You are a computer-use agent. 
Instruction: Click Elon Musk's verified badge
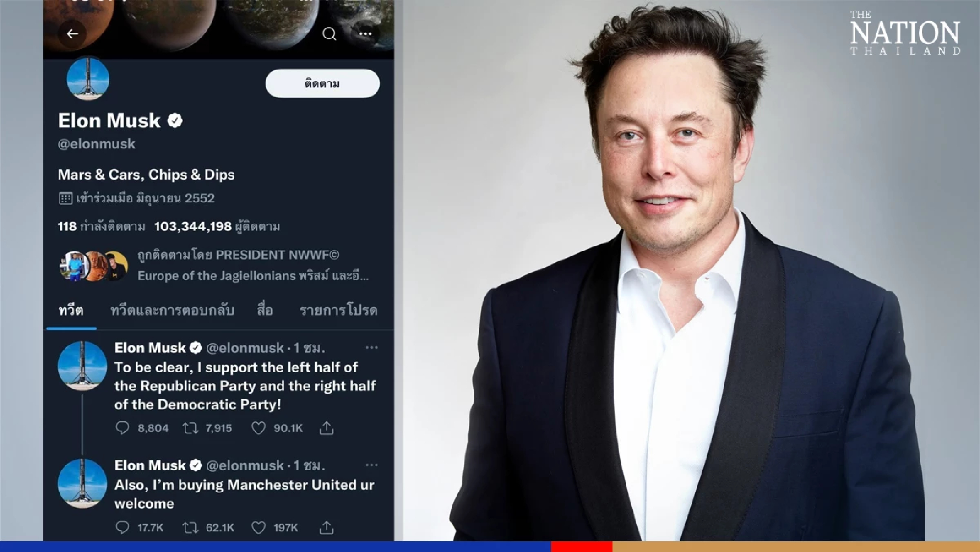pos(175,121)
